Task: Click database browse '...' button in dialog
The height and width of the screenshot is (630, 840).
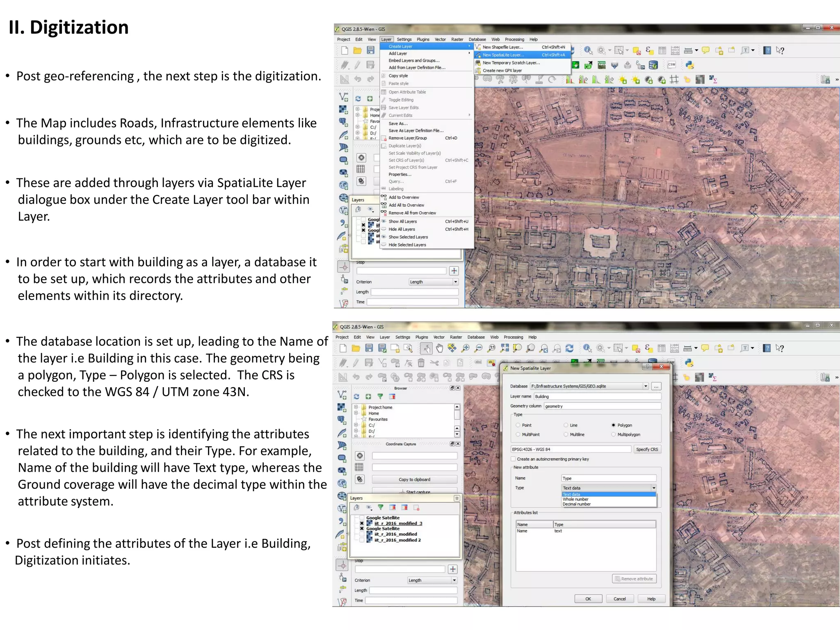Action: coord(656,386)
